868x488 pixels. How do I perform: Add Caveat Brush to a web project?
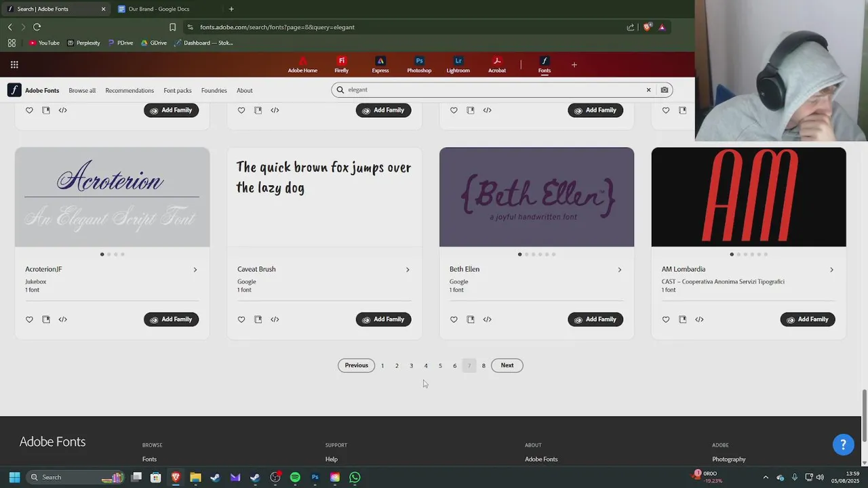pos(258,319)
